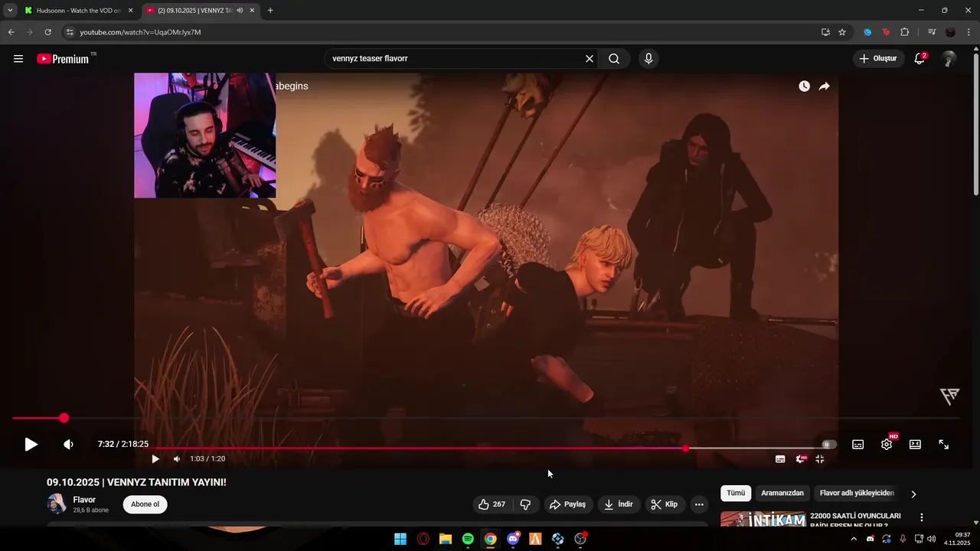Toggle autoplay switch in player

coord(829,445)
